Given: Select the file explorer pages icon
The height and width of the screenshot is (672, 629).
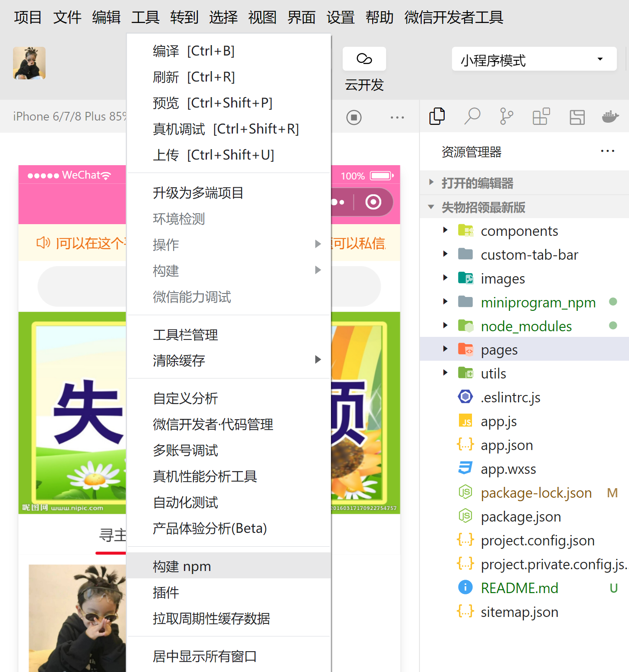Looking at the screenshot, I should click(x=466, y=349).
